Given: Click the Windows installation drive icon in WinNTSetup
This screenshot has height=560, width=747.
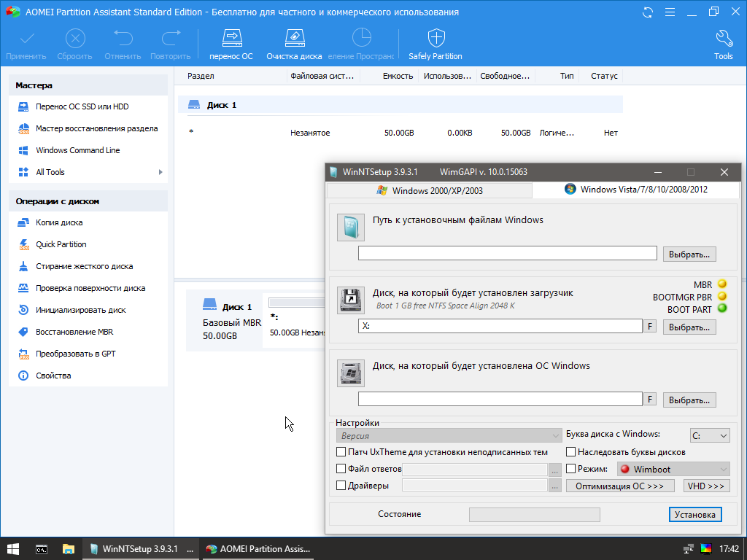Looking at the screenshot, I should 351,373.
